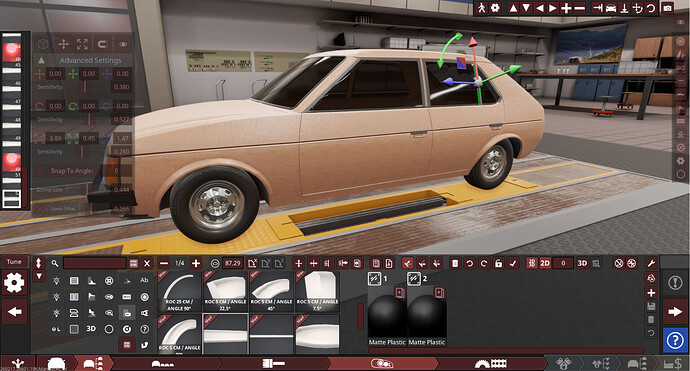Open help with the blue question mark
This screenshot has width=690, height=371.
click(675, 340)
